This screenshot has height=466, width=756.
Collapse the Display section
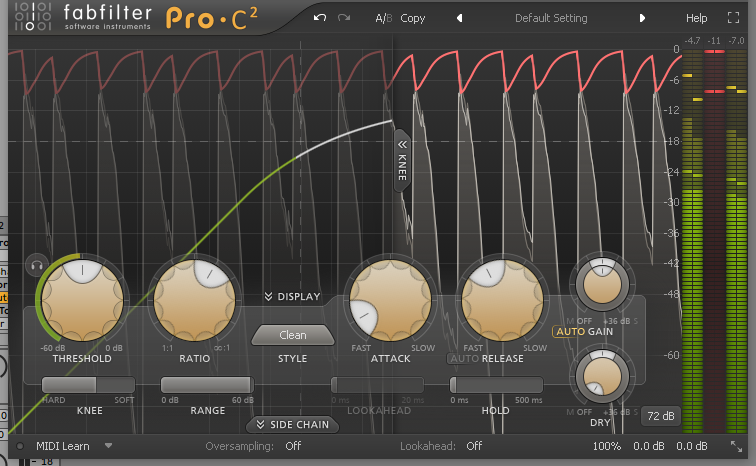pyautogui.click(x=292, y=296)
